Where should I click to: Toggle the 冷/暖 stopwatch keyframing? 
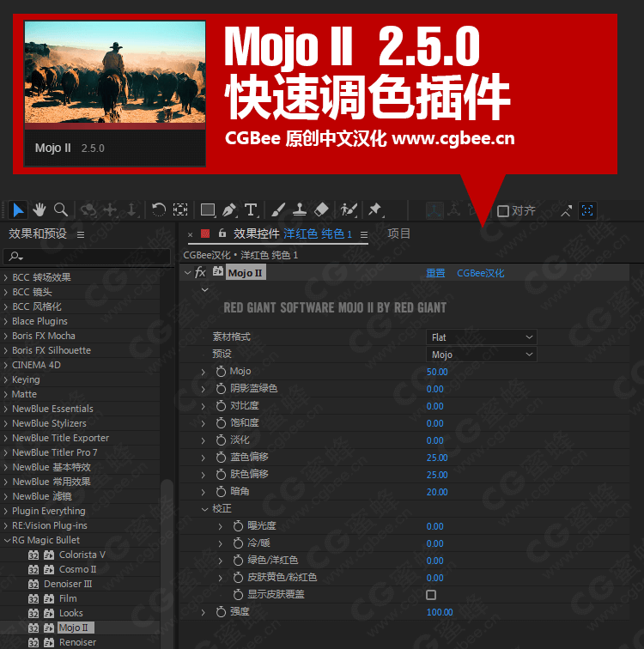click(238, 543)
